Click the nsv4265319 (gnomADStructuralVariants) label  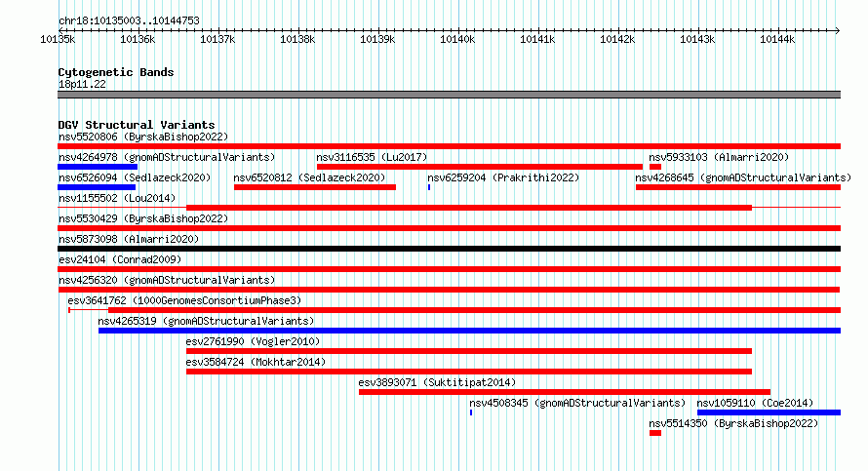[206, 321]
